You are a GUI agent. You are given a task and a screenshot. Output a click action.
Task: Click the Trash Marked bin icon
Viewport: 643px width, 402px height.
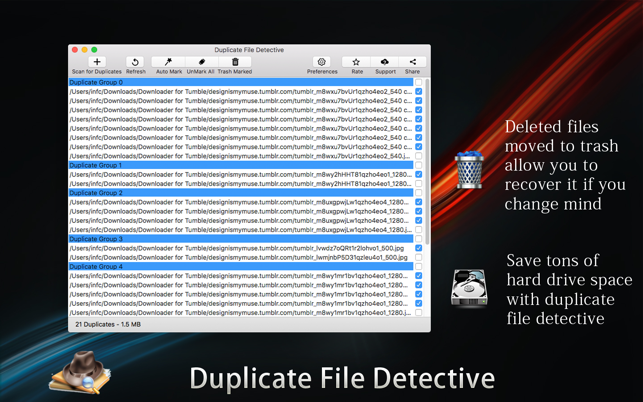pyautogui.click(x=235, y=62)
